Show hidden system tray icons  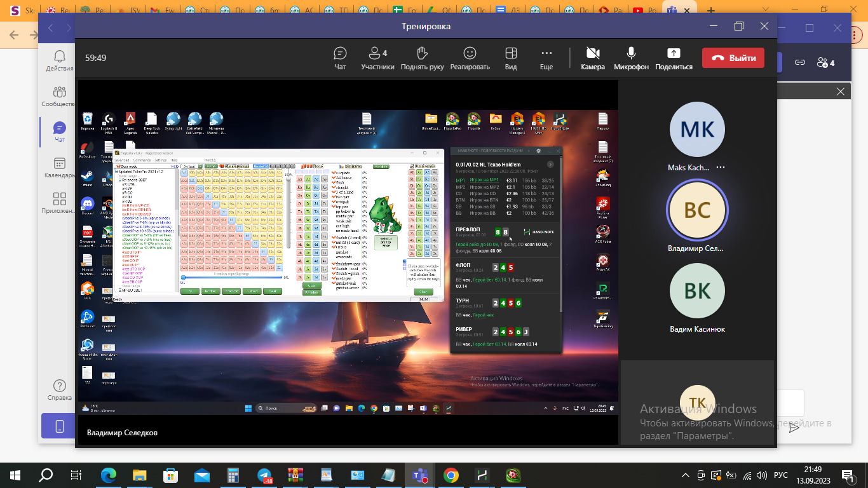coord(686,475)
